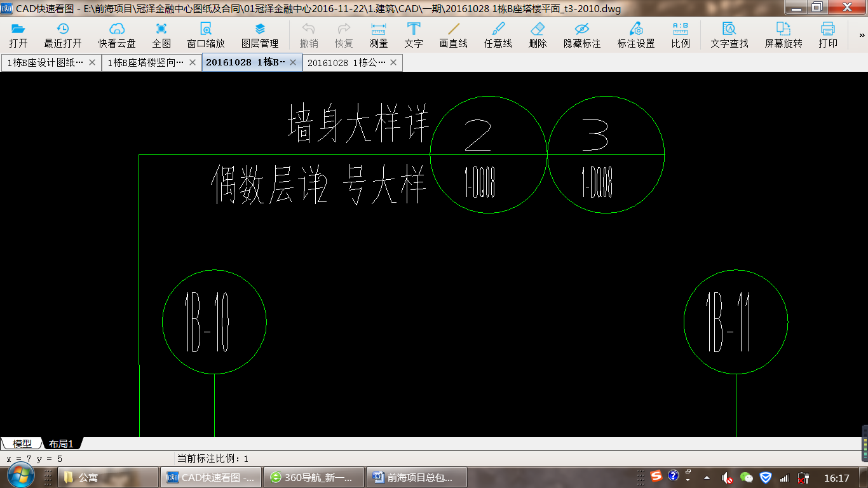Open the 前海项目总包 Word taskbar item
This screenshot has width=868, height=488.
click(x=417, y=477)
